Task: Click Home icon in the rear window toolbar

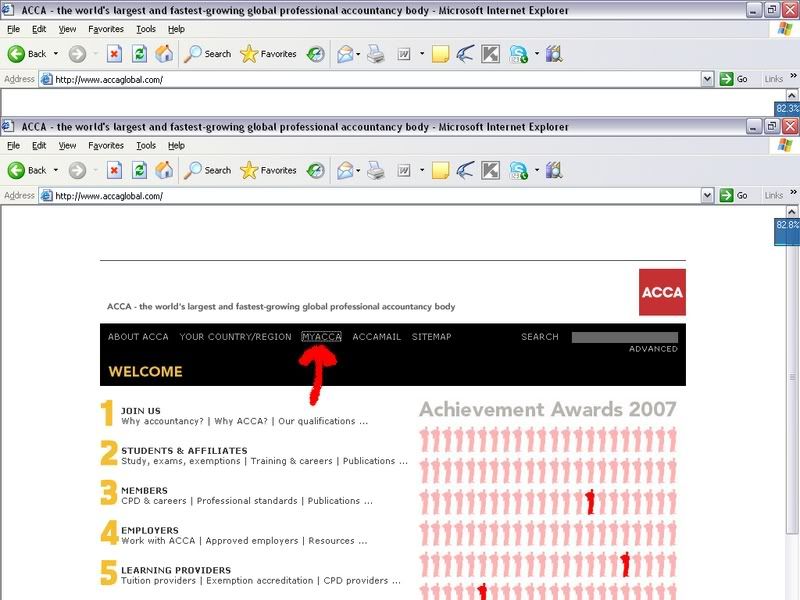Action: (x=164, y=54)
